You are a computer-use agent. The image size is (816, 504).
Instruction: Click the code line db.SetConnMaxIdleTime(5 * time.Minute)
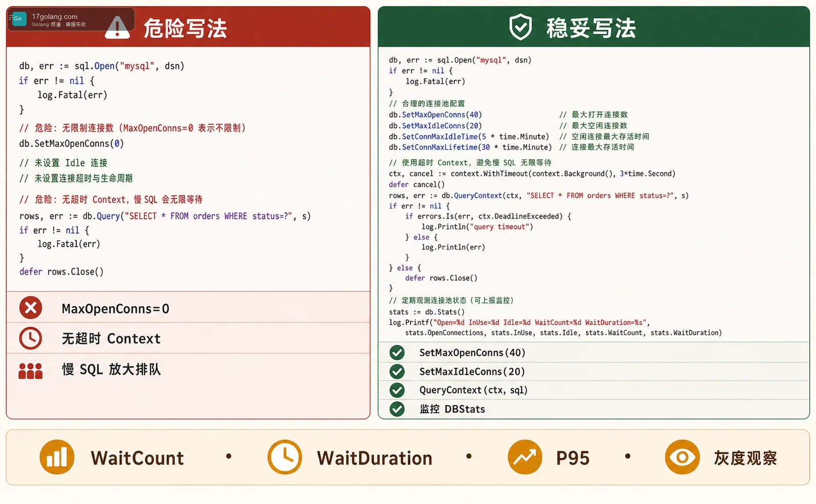point(469,136)
